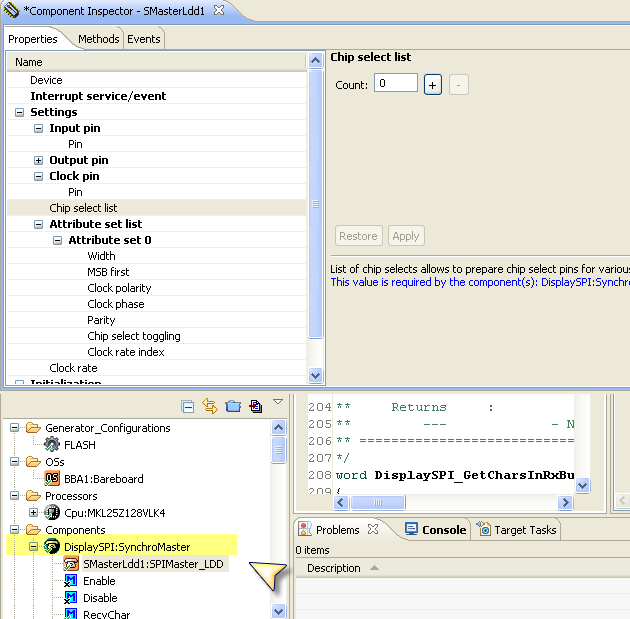The height and width of the screenshot is (619, 630).
Task: Switch to the Methods tab
Action: (x=98, y=39)
